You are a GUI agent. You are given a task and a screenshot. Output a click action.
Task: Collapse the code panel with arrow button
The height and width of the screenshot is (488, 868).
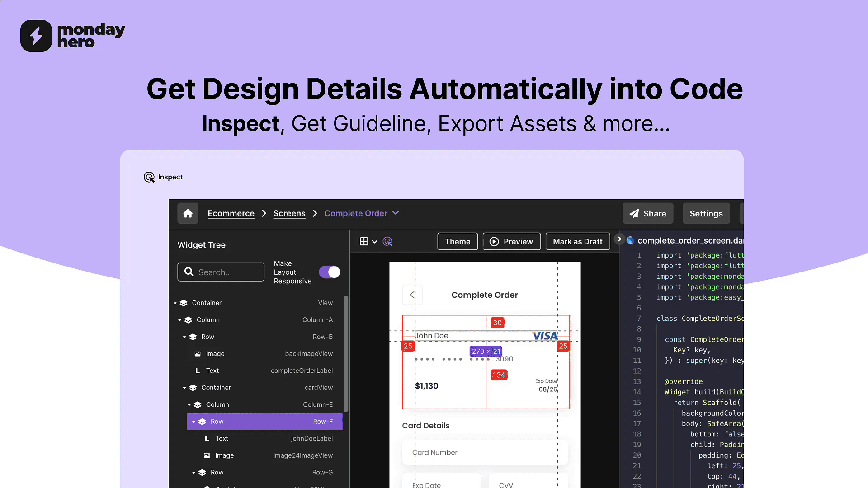click(619, 239)
